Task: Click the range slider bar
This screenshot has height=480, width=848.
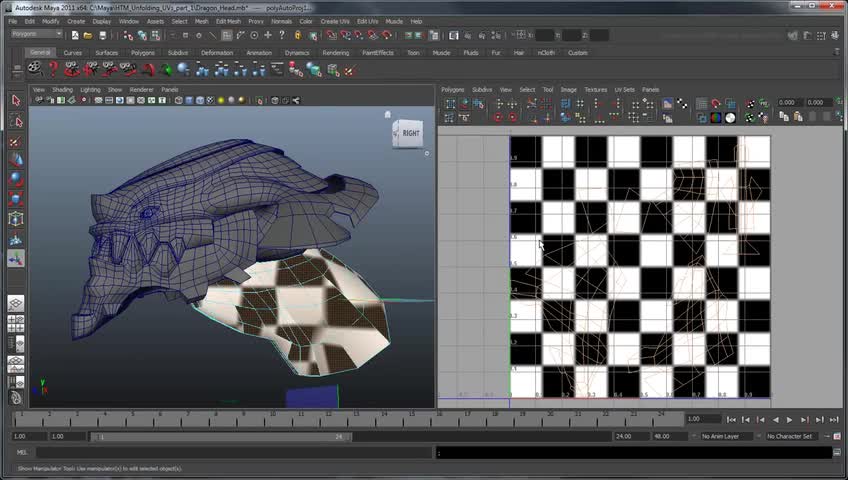Action: pos(221,437)
